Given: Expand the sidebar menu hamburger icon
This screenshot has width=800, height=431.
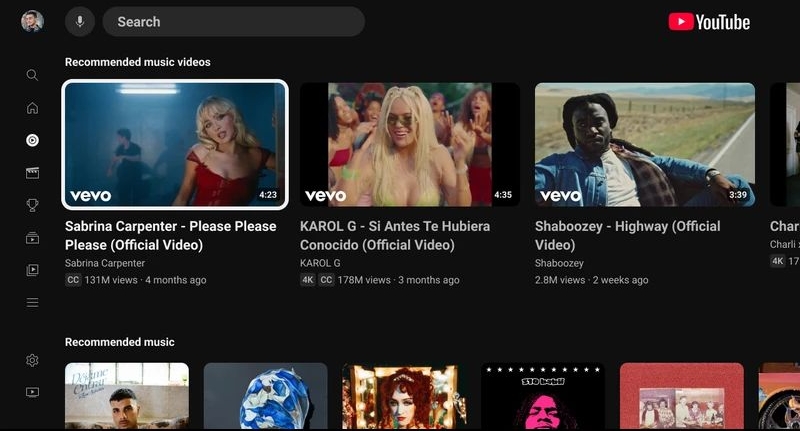Looking at the screenshot, I should click(32, 302).
